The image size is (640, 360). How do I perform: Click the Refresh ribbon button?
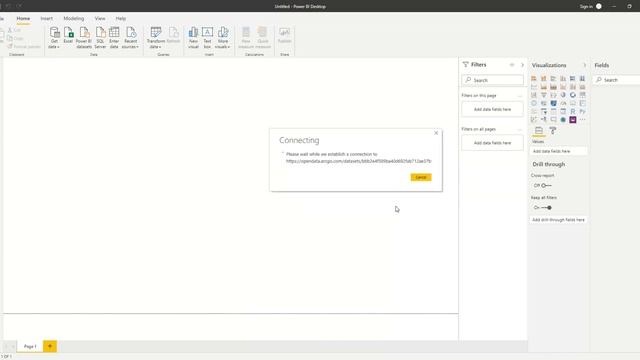point(173,36)
